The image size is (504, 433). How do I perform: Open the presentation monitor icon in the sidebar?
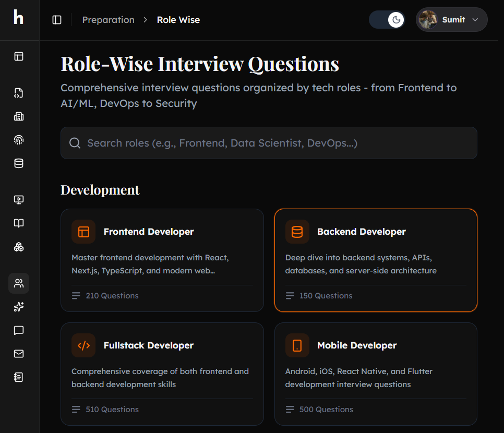point(19,200)
